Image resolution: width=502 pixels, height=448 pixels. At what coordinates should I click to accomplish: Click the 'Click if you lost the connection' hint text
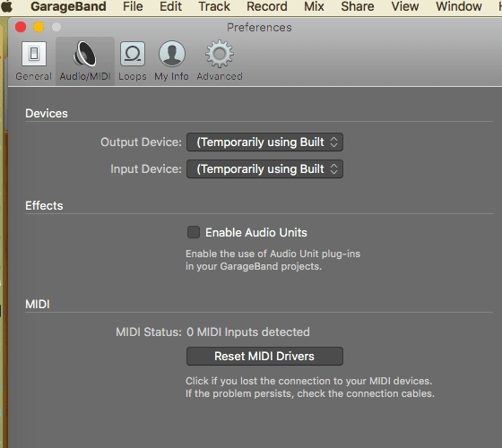(x=310, y=387)
